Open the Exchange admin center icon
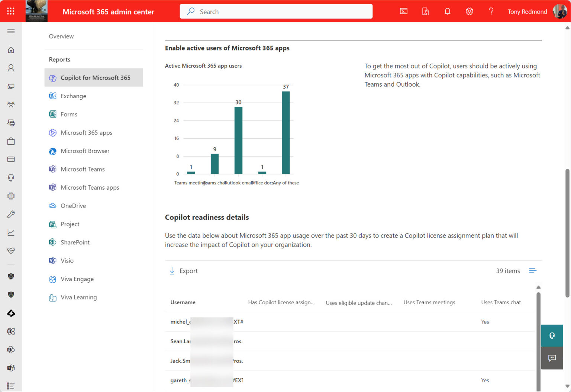 (11, 331)
